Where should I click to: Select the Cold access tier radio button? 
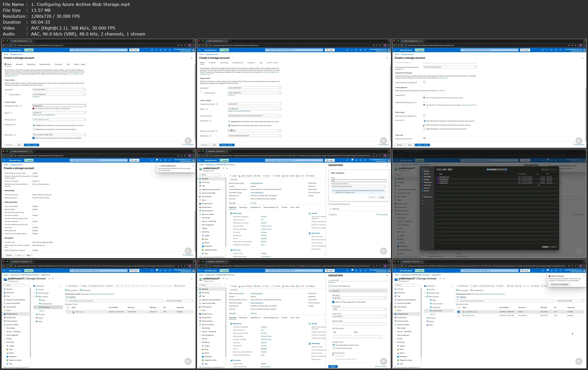pyautogui.click(x=424, y=129)
